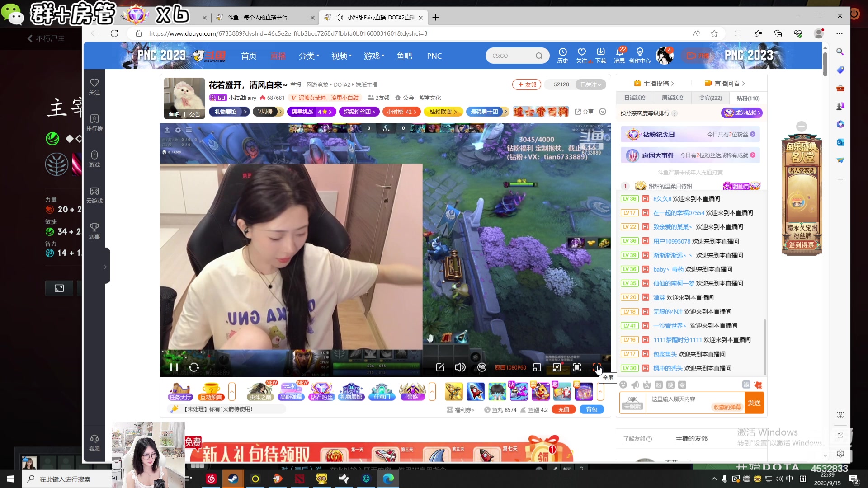Viewport: 868px width, 488px height.
Task: Mute the stream volume icon
Action: point(460,367)
